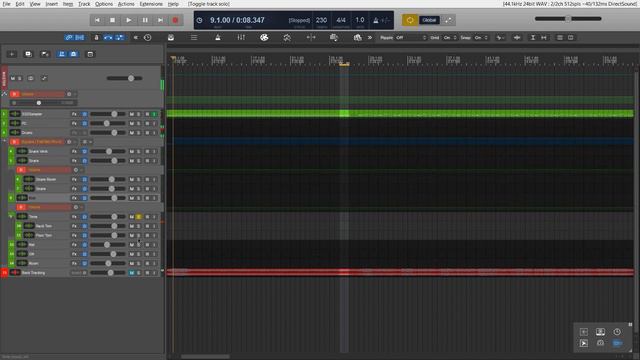Image resolution: width=640 pixels, height=360 pixels.
Task: Arm the Room track for recording
Action: 147,263
